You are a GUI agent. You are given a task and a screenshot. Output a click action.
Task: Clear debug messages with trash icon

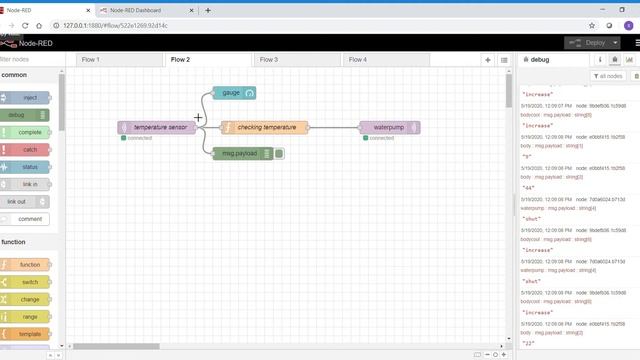(x=636, y=76)
